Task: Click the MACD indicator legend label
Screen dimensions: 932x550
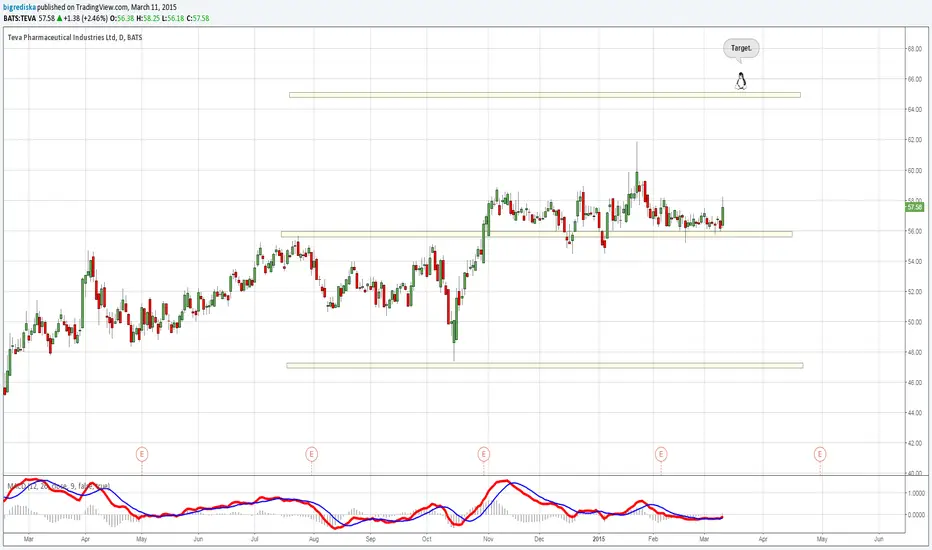Action: 58,486
